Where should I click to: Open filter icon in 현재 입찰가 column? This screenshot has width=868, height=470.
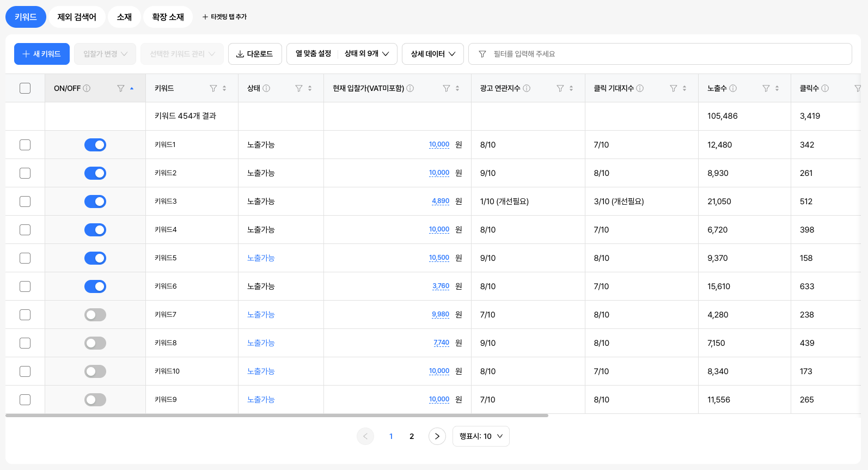tap(447, 88)
